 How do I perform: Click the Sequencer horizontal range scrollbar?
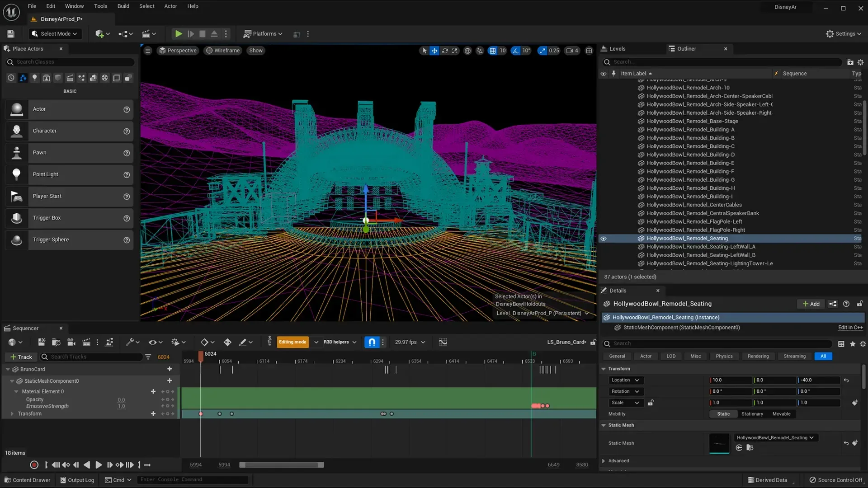[282, 465]
